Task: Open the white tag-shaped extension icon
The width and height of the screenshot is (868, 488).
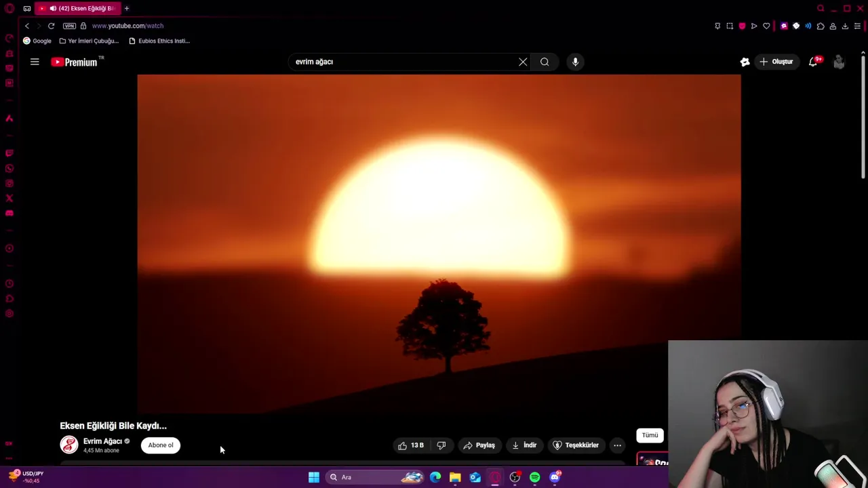Action: tap(796, 26)
